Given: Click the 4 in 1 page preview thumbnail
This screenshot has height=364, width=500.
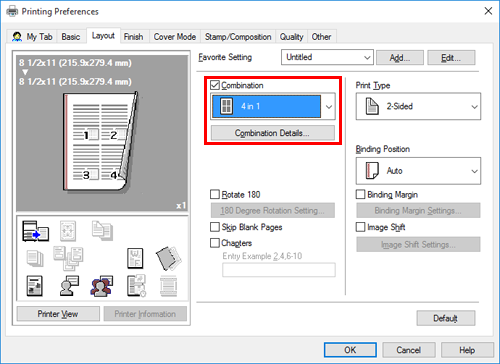Looking at the screenshot, I should pos(100,143).
